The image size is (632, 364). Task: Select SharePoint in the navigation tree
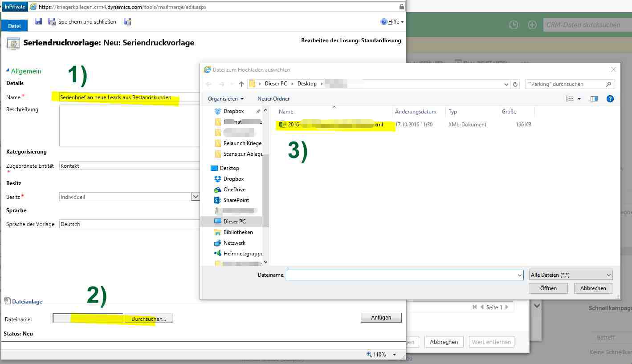coord(232,200)
